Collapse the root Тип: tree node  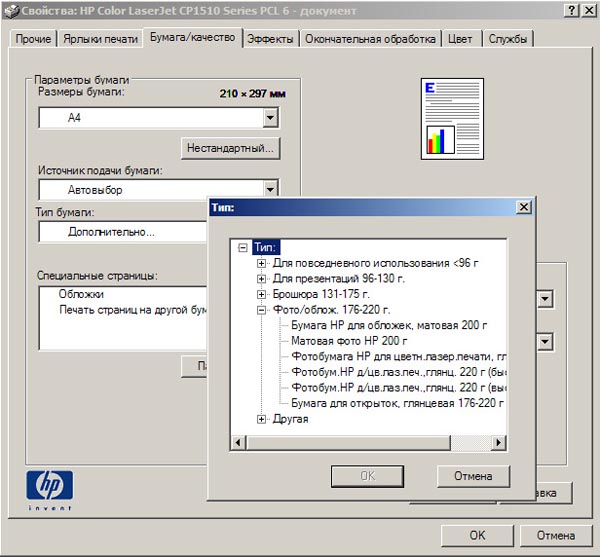coord(243,248)
